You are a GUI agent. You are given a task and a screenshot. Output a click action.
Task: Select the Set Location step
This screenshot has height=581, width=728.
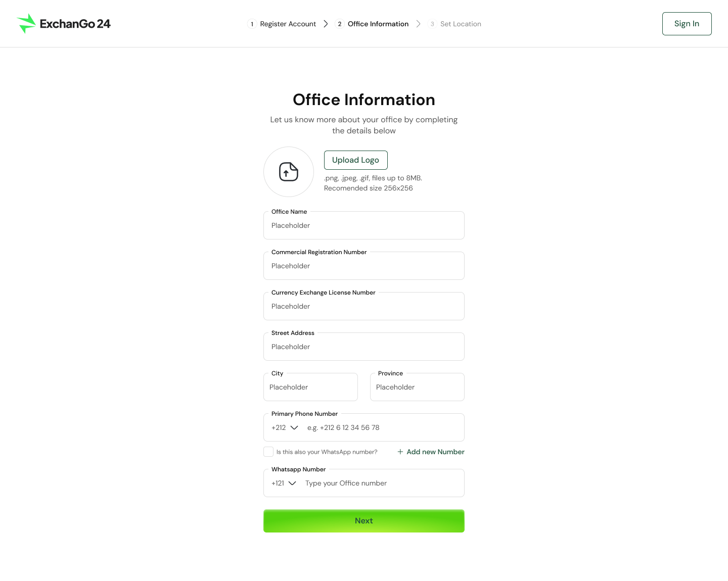(x=460, y=24)
